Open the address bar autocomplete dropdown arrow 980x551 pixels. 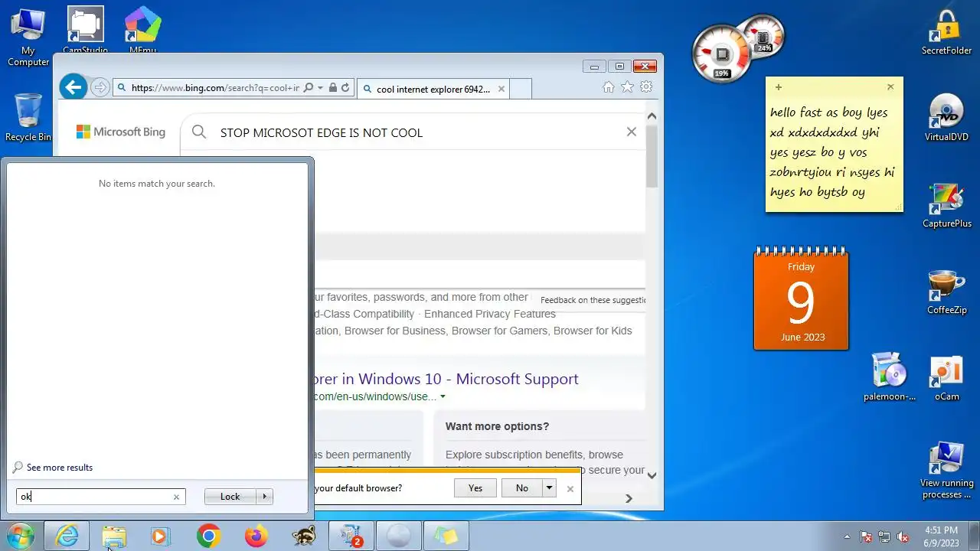[320, 88]
